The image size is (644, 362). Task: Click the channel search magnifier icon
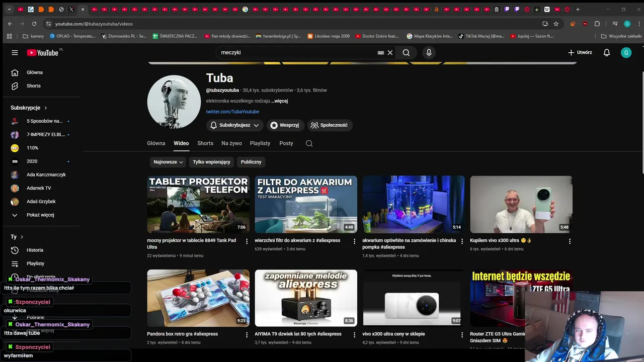[x=309, y=143]
